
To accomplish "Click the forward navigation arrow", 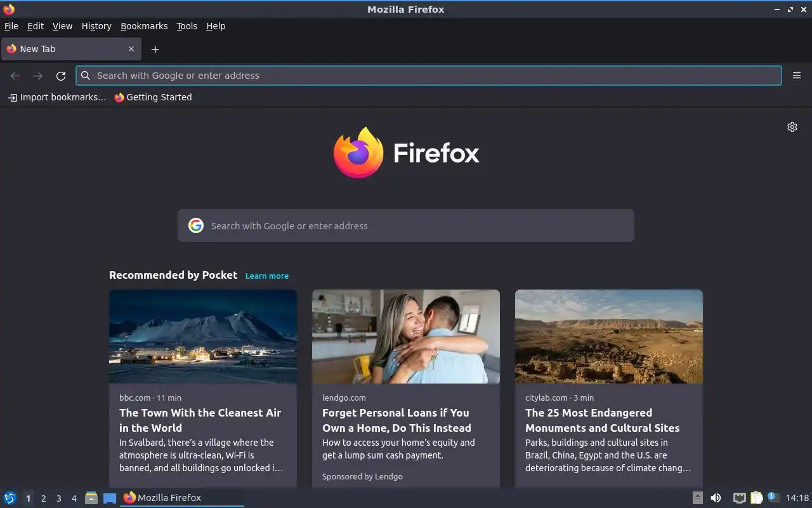I will point(38,76).
